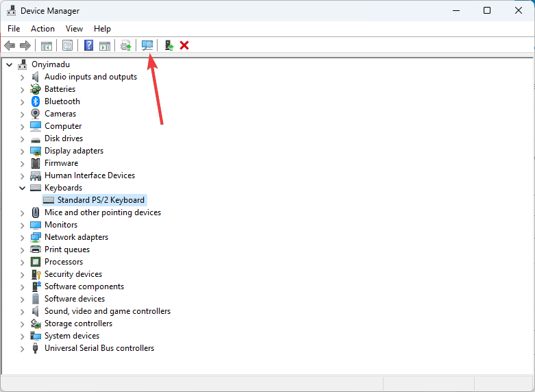Expand Sound, video and game controllers
This screenshot has height=392, width=535.
point(22,312)
